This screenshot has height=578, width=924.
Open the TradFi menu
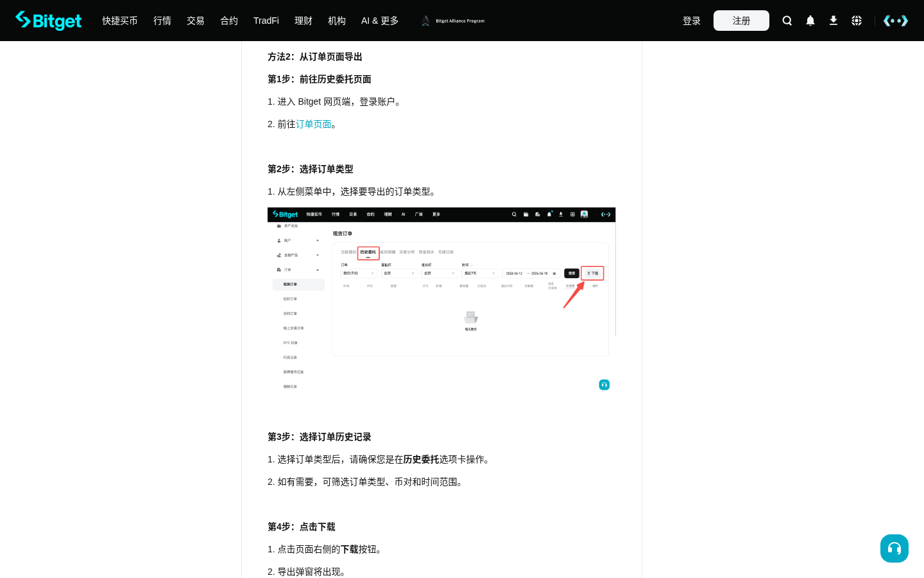(266, 21)
